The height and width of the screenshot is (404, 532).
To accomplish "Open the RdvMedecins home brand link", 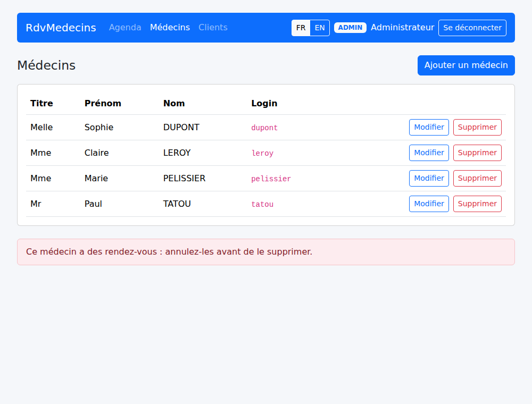I will (61, 28).
